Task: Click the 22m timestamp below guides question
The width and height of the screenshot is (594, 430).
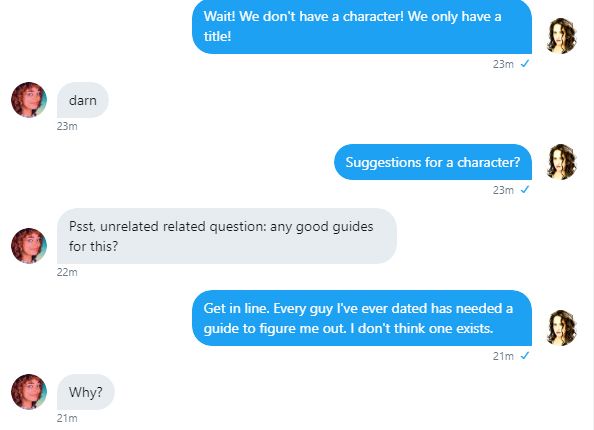Action: point(67,272)
